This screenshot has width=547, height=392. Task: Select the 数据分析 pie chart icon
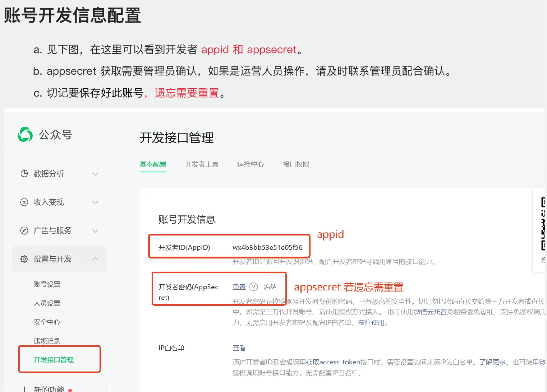coord(24,174)
